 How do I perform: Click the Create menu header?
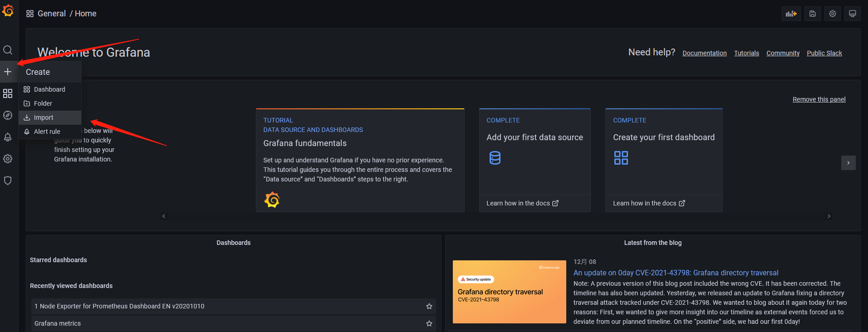(49, 72)
